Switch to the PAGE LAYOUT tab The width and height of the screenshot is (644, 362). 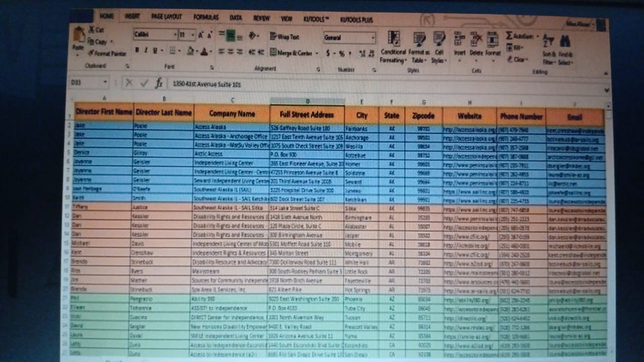(x=166, y=16)
